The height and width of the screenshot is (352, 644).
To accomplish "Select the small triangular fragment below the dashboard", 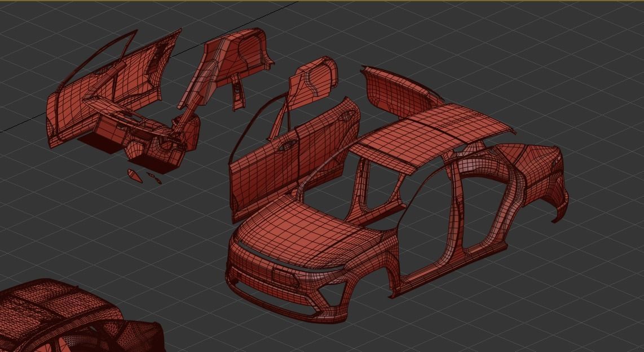I will click(135, 176).
